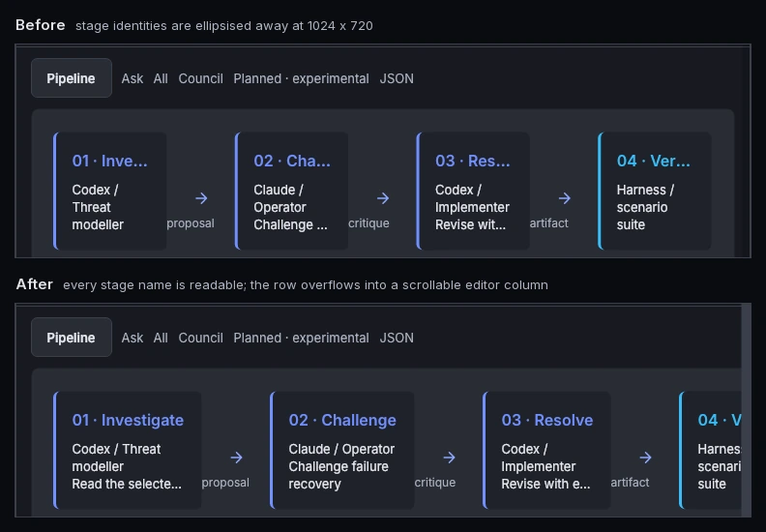Open Council tab in Before panel

coord(201,78)
